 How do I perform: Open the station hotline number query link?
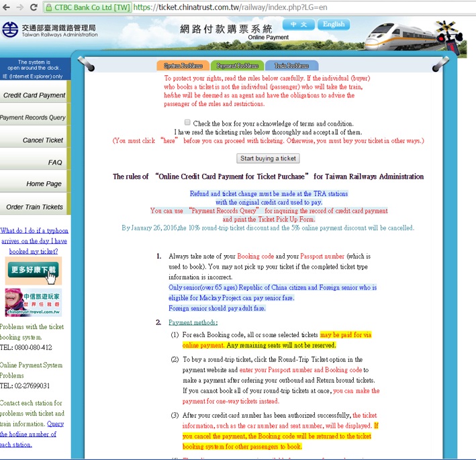point(32,434)
